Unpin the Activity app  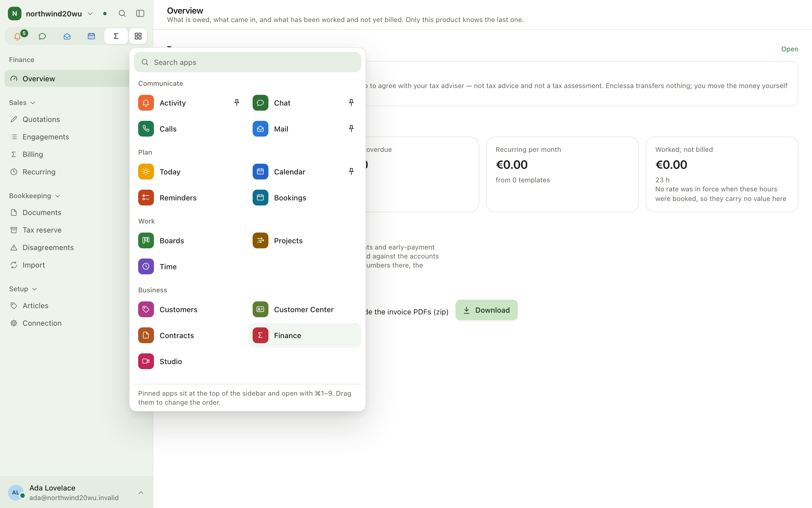tap(237, 103)
